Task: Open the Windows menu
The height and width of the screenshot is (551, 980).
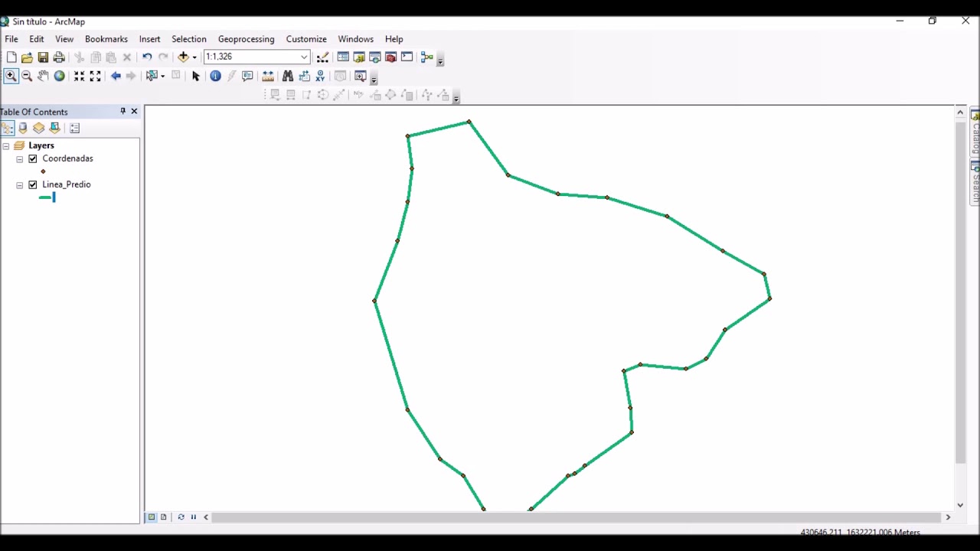Action: 356,39
